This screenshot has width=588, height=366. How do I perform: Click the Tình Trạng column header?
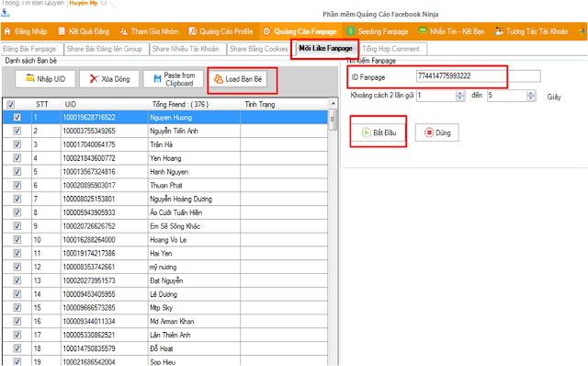pyautogui.click(x=284, y=104)
